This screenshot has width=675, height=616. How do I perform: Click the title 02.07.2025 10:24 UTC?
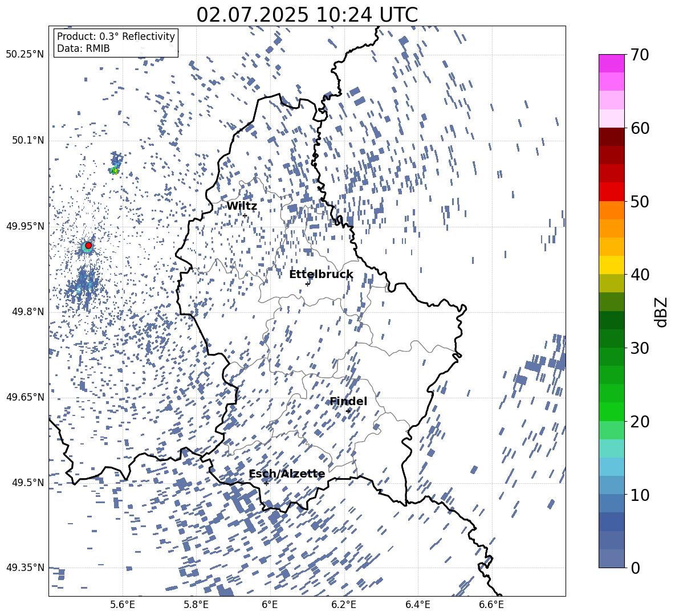pos(307,15)
